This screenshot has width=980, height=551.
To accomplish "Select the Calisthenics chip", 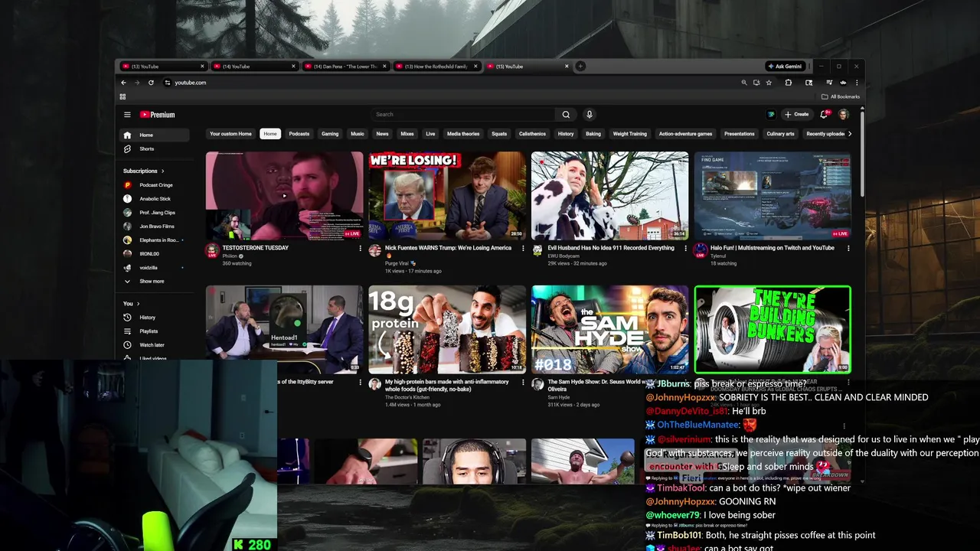I will tap(532, 134).
